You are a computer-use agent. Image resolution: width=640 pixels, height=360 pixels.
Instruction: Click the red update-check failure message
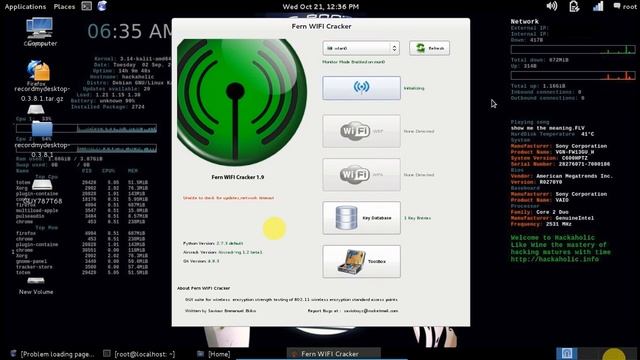pyautogui.click(x=228, y=198)
